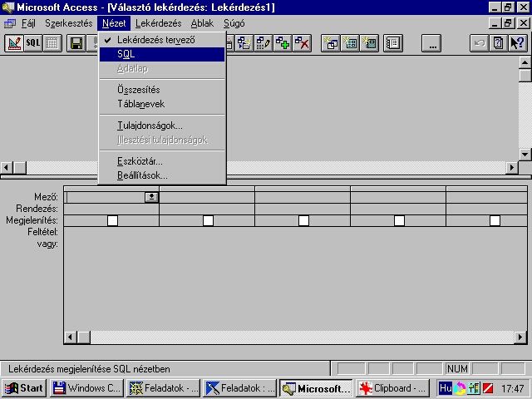Expand the Mező field dropdown arrow
Screen dimensions: 532x399
pyautogui.click(x=151, y=197)
